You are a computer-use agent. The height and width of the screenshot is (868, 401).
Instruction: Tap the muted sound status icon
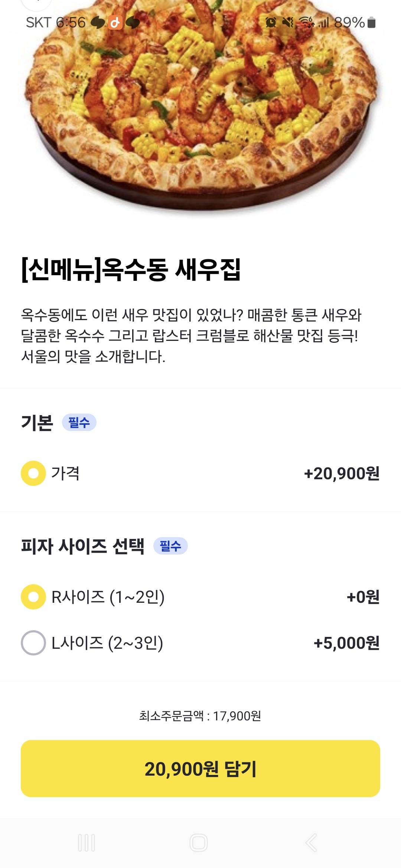click(x=288, y=23)
